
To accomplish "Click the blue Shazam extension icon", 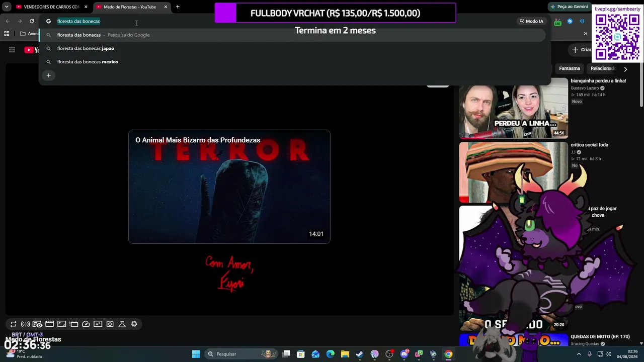I will pyautogui.click(x=570, y=21).
